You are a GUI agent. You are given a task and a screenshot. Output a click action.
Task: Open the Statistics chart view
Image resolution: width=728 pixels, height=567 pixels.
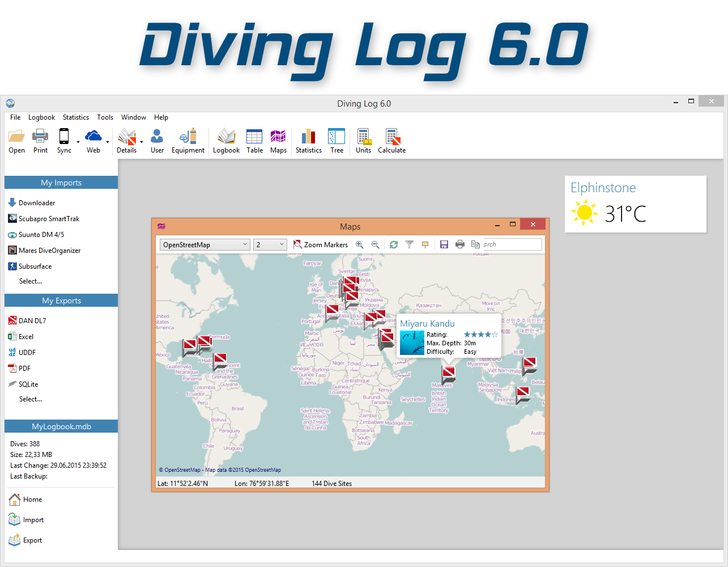(308, 141)
